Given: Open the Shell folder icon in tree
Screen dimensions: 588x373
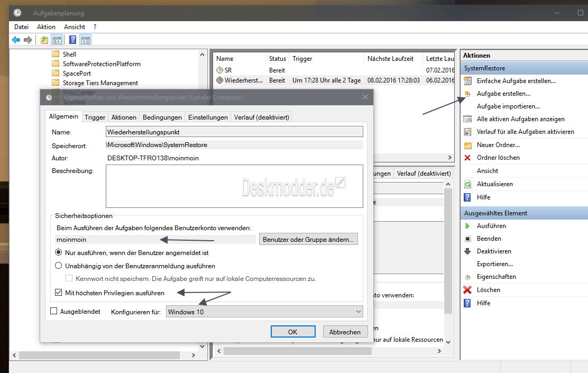Looking at the screenshot, I should click(56, 54).
